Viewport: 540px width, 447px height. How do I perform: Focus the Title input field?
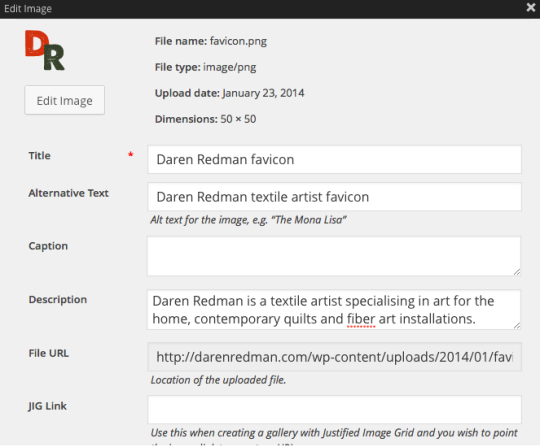pos(334,159)
